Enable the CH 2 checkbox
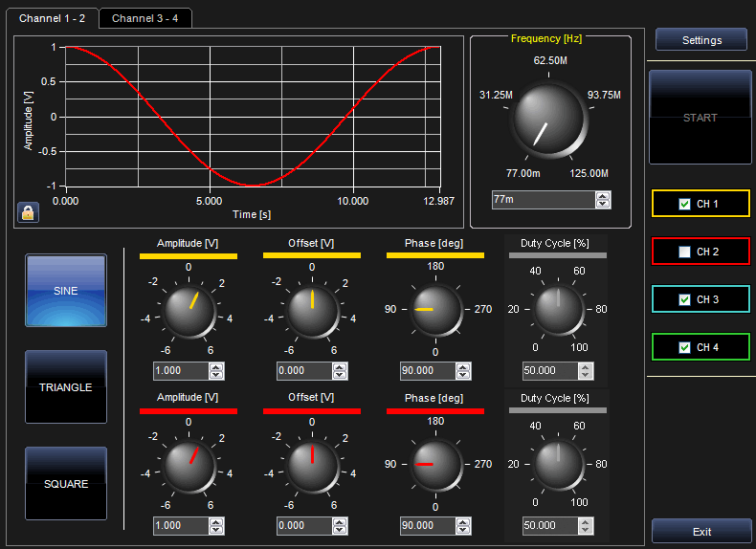The width and height of the screenshot is (756, 549). [x=683, y=252]
